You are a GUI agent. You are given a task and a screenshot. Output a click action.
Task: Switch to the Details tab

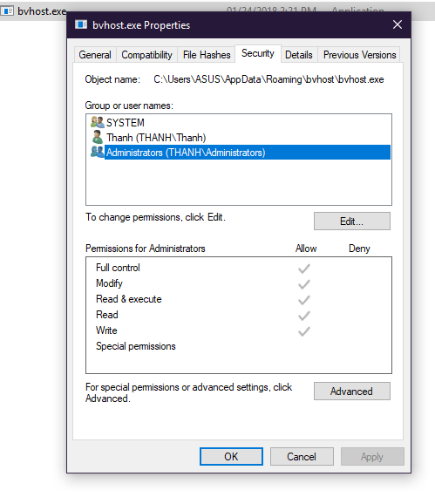[299, 55]
